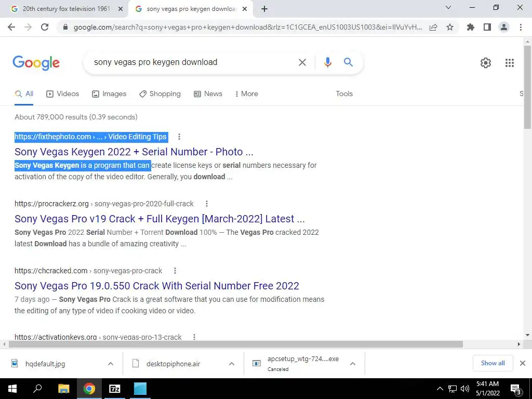532x399 pixels.
Task: Show all downloads
Action: click(493, 363)
